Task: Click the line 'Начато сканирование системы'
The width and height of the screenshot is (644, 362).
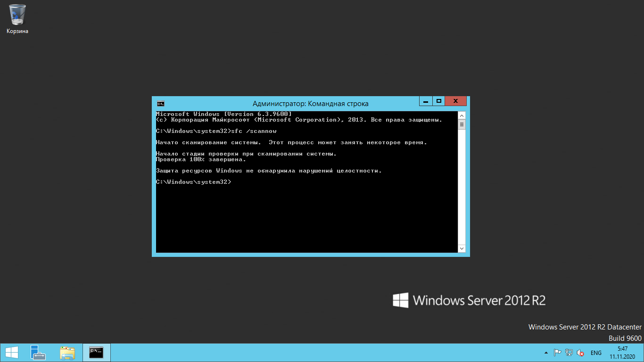Action: tap(291, 142)
